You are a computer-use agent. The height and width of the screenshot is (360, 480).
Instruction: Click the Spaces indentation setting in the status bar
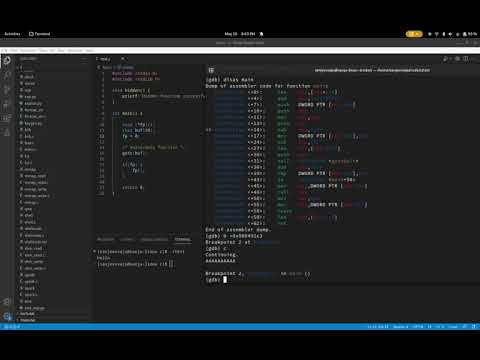pyautogui.click(x=401, y=327)
